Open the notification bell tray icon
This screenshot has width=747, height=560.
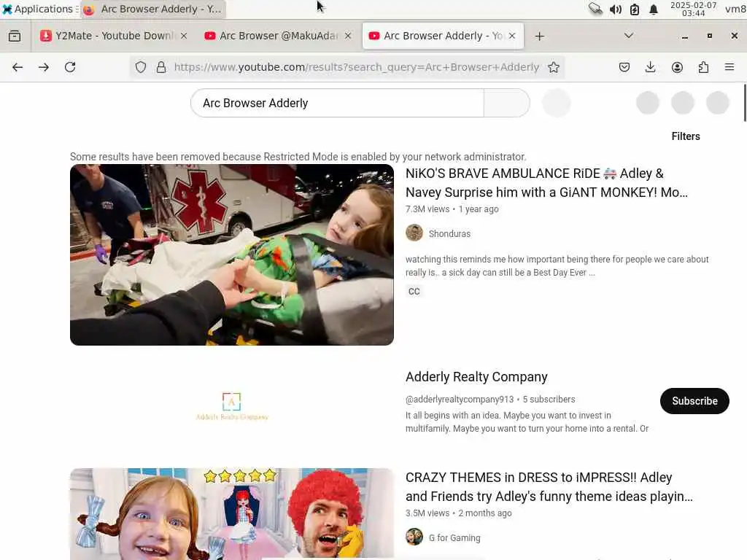coord(654,9)
